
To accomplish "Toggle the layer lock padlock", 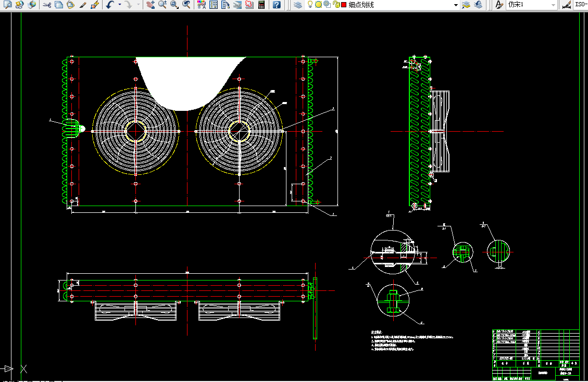I will (336, 5).
